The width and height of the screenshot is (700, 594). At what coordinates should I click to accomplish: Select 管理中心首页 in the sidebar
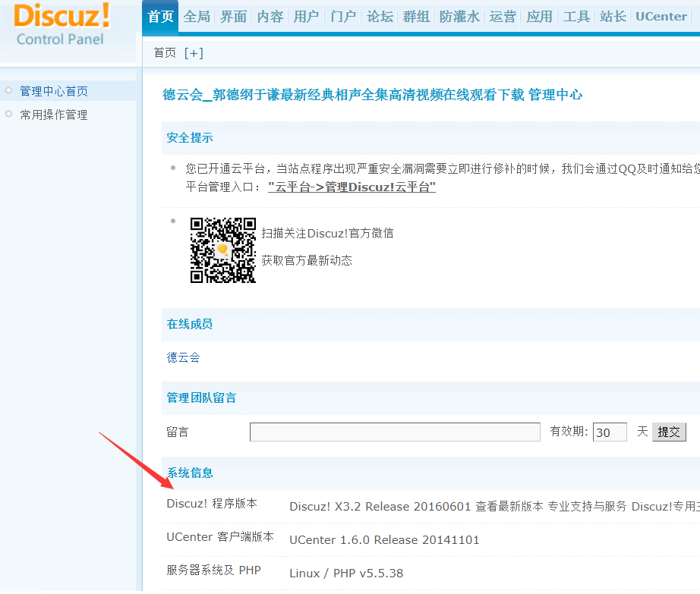click(x=54, y=91)
